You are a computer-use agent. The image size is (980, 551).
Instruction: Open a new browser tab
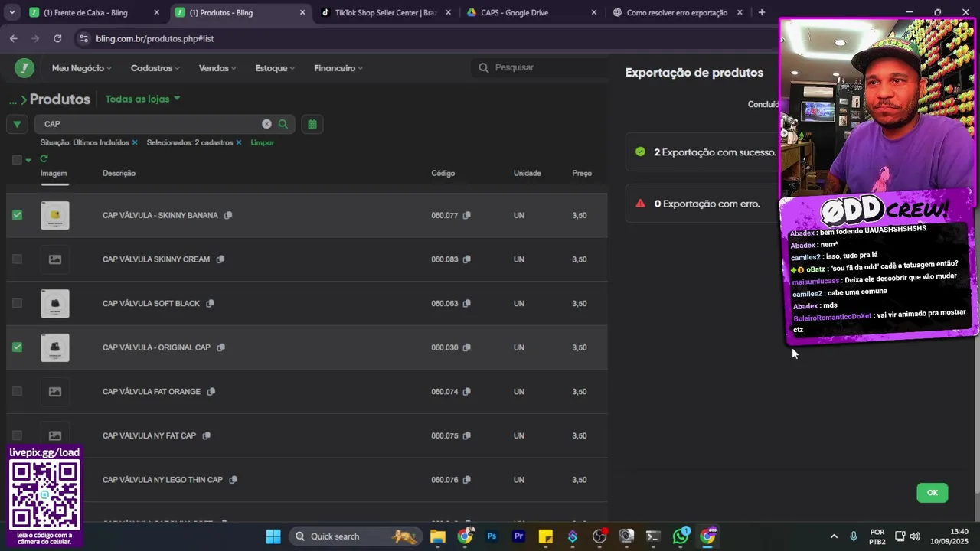[x=761, y=12]
